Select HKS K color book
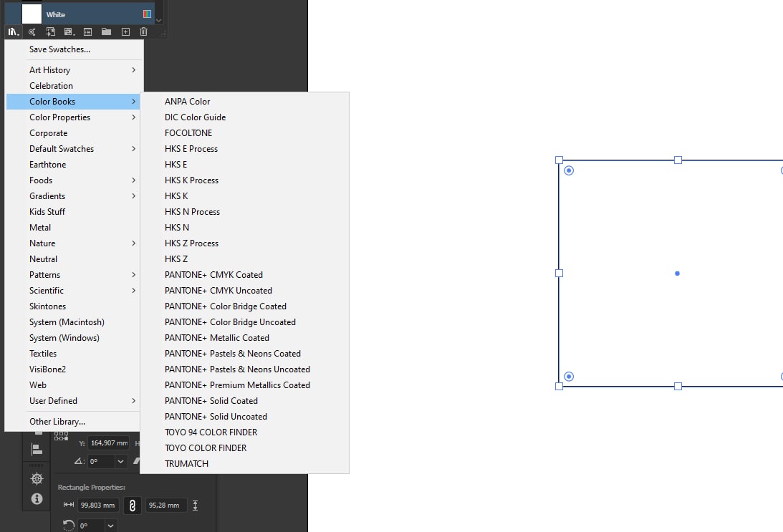Viewport: 783px width, 532px height. click(x=245, y=196)
